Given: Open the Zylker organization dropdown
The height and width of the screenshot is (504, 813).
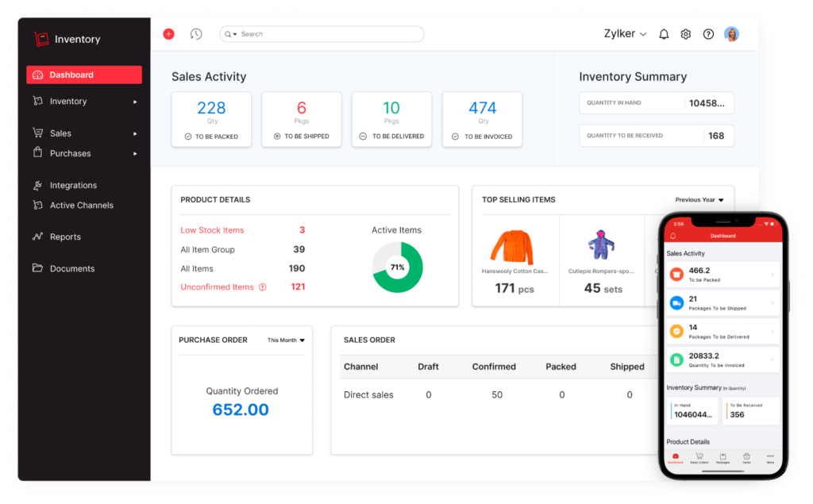Looking at the screenshot, I should [626, 34].
